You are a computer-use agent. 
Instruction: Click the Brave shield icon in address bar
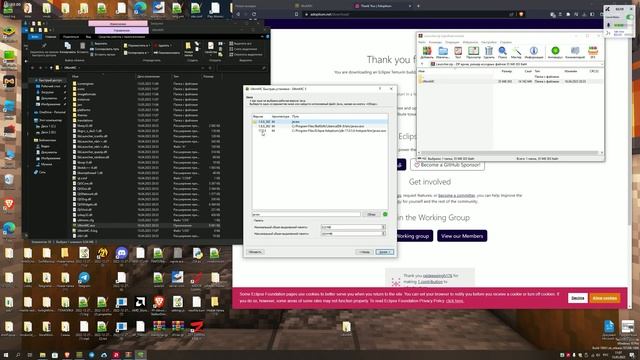(521, 14)
